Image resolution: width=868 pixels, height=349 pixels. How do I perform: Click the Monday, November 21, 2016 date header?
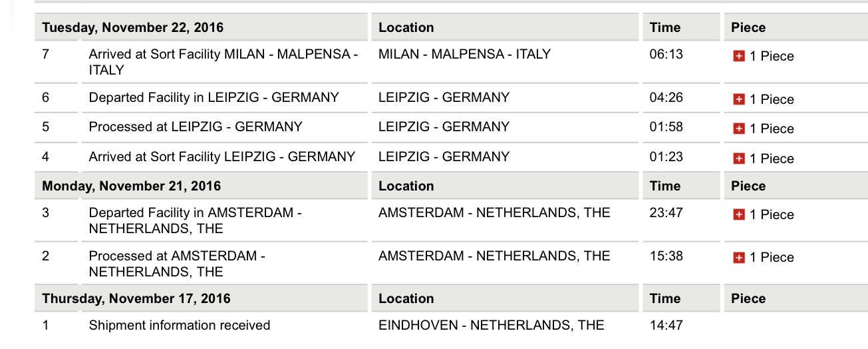click(132, 186)
